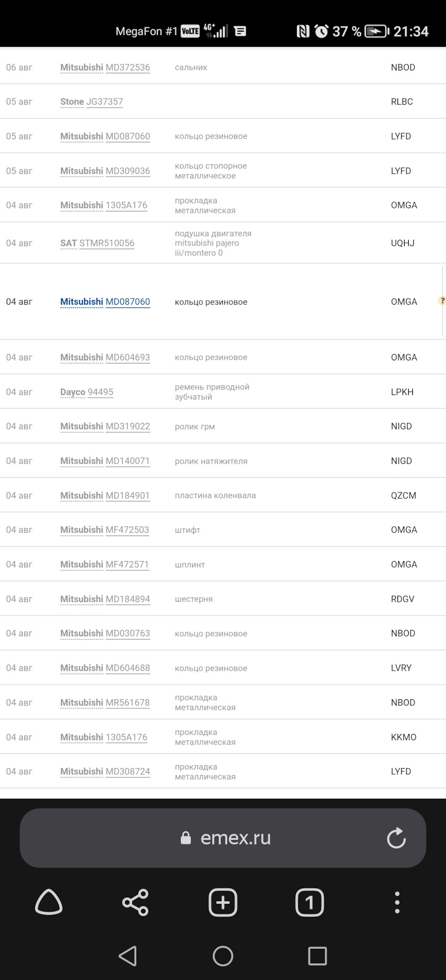Tap the page reload icon
This screenshot has width=446, height=980.
(x=396, y=838)
